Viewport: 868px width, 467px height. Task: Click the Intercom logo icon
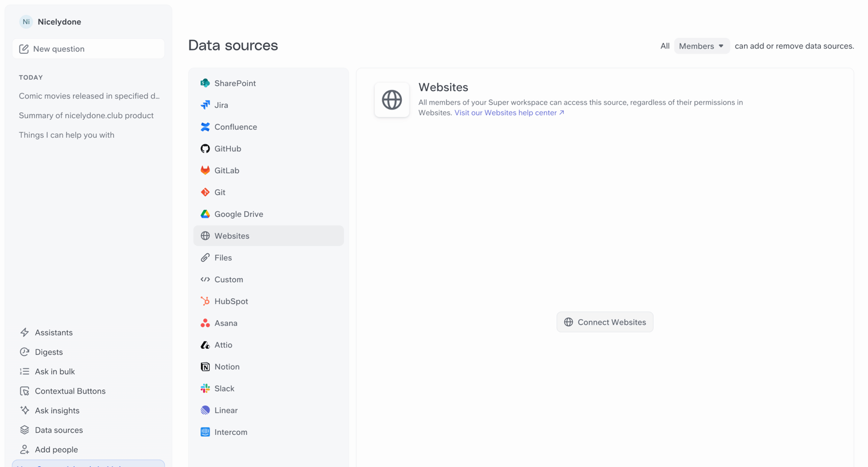coord(205,432)
